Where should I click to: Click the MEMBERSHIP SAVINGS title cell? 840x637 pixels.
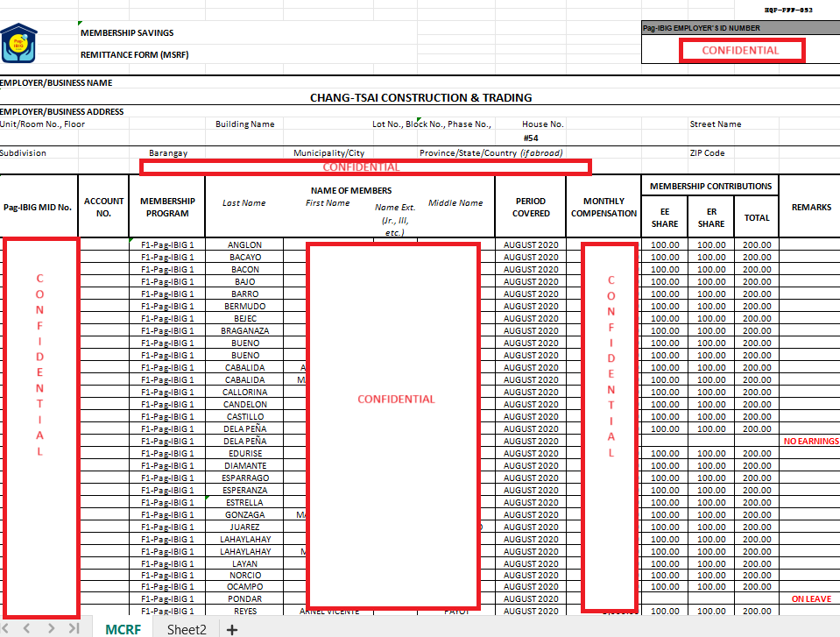[x=127, y=32]
